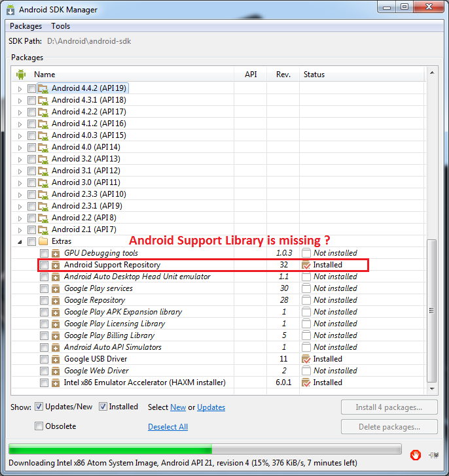Sort by the Status column header
This screenshot has height=476, width=449.
click(x=314, y=75)
